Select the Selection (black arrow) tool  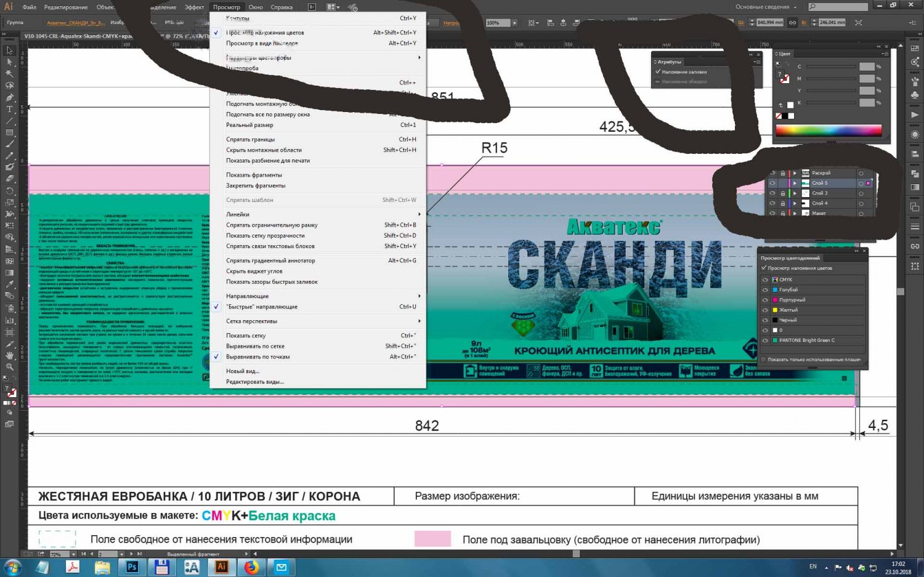pyautogui.click(x=9, y=50)
